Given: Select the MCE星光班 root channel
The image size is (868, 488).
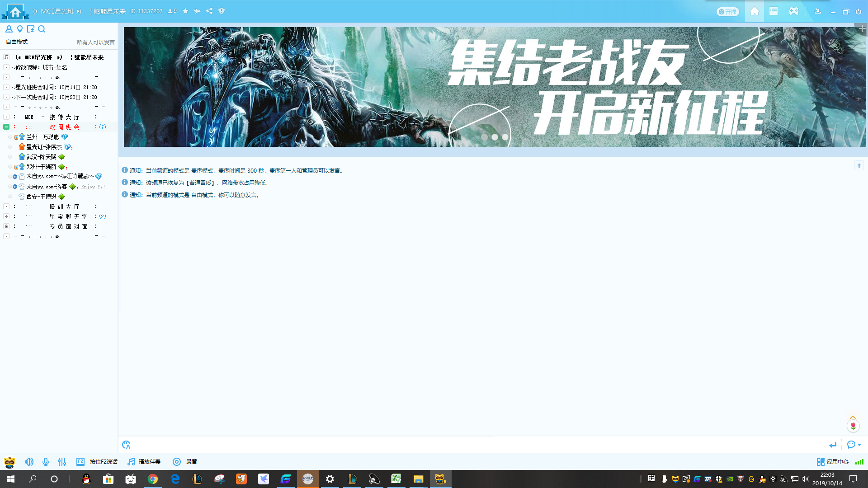Looking at the screenshot, I should [x=59, y=57].
